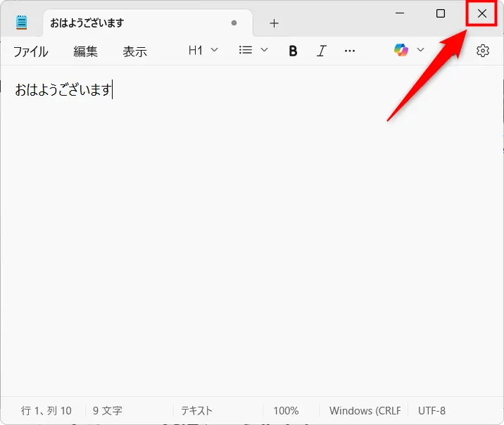Close the Notepad window
Viewport: 504px width, 425px height.
pyautogui.click(x=481, y=13)
